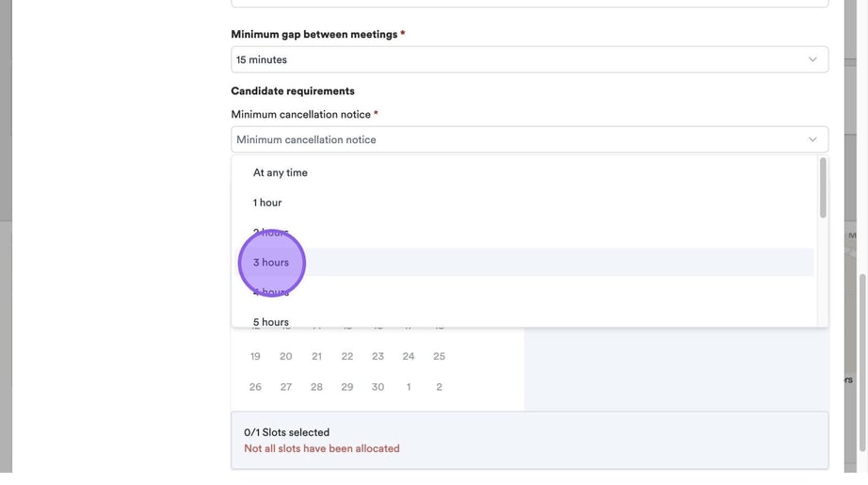Open Minimum gap between meetings dropdown
The width and height of the screenshot is (868, 485).
pos(529,59)
